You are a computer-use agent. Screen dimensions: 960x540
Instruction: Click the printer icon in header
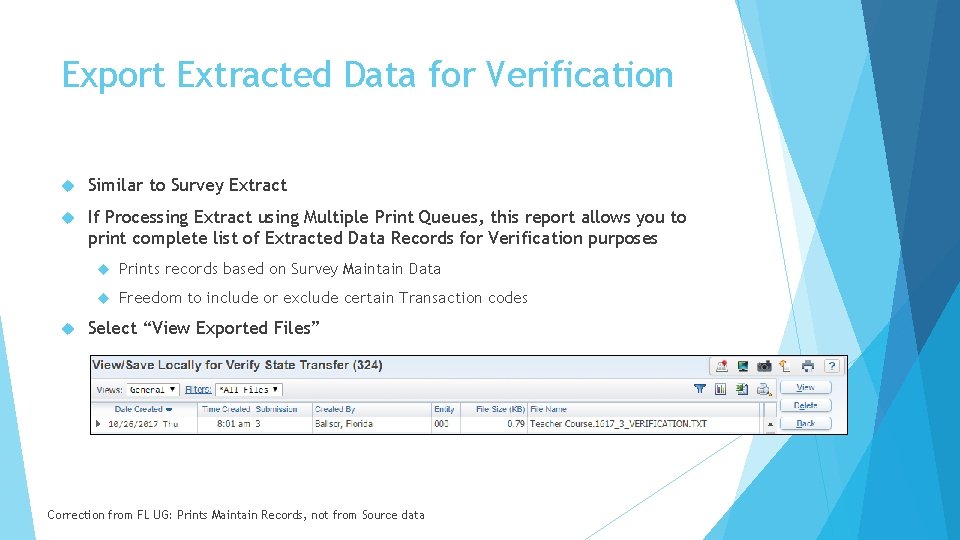pyautogui.click(x=808, y=366)
